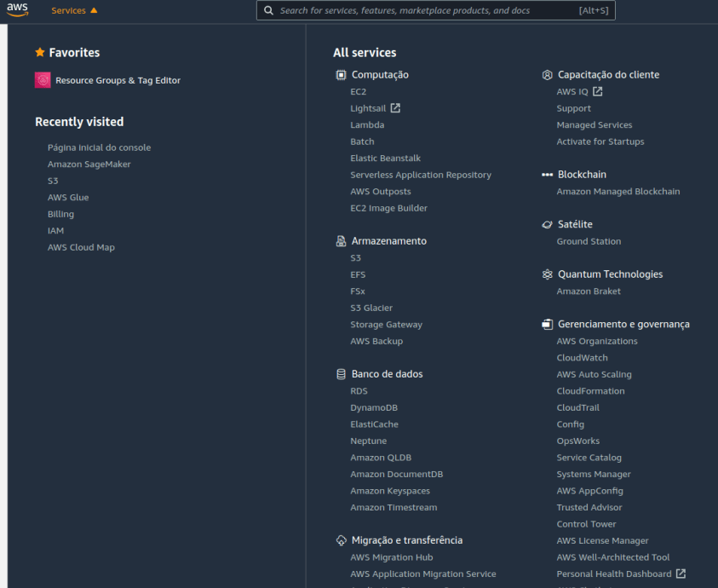Click the Gerenciamento e governança icon
This screenshot has width=718, height=588.
[547, 325]
